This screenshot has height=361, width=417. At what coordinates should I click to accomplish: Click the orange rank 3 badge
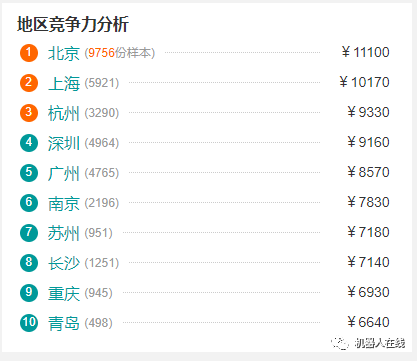pos(29,113)
